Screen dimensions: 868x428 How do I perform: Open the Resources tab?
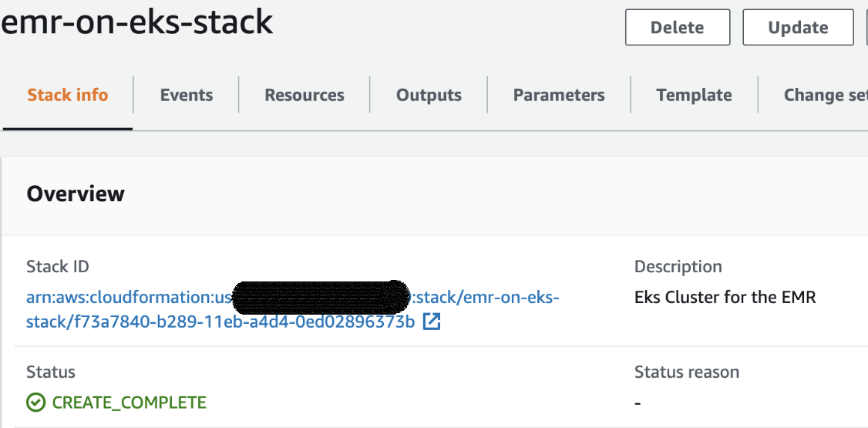tap(304, 96)
